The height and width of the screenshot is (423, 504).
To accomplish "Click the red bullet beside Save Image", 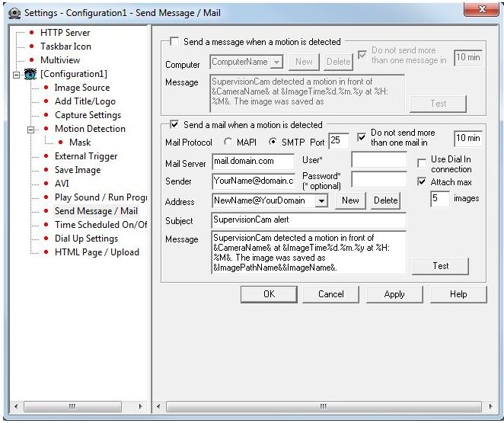I will [x=46, y=170].
